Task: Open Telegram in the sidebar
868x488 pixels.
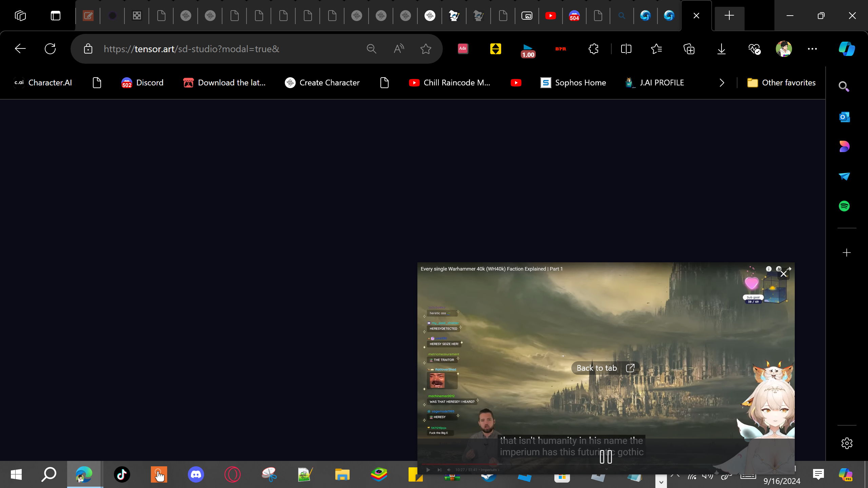Action: [x=844, y=176]
